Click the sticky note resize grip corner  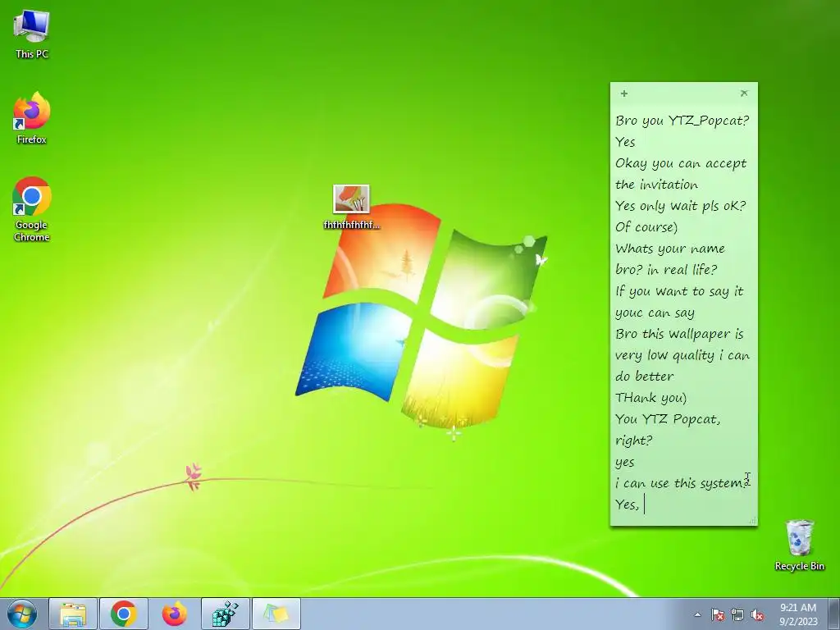coord(753,520)
